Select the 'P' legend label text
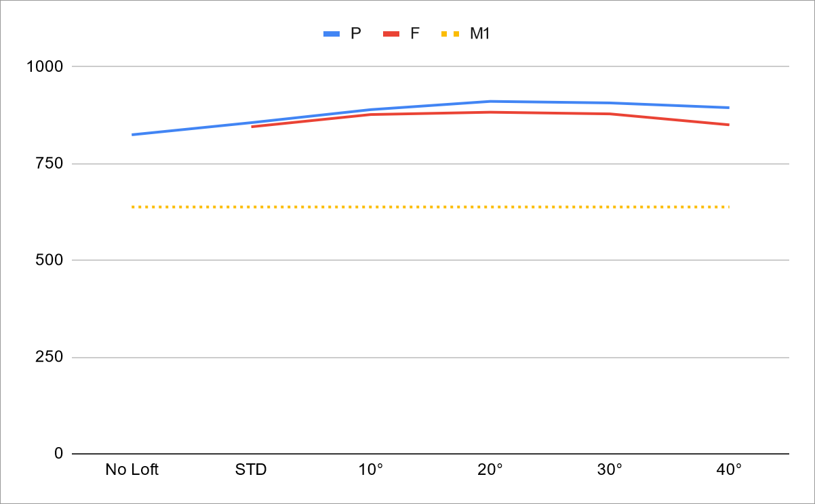 pos(355,33)
